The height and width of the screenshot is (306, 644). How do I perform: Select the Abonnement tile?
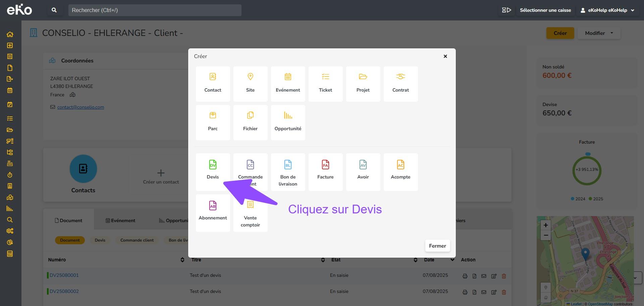213,211
